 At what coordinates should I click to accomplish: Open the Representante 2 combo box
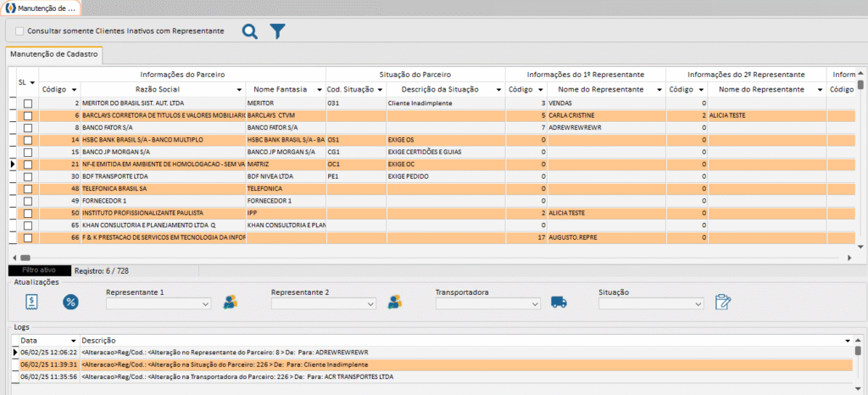[x=323, y=303]
